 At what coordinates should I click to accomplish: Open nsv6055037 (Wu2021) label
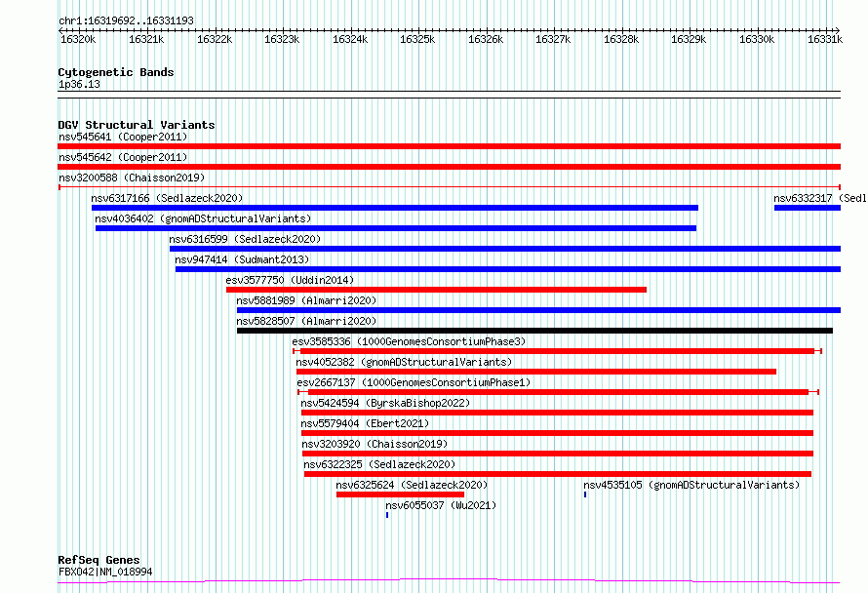click(x=441, y=505)
